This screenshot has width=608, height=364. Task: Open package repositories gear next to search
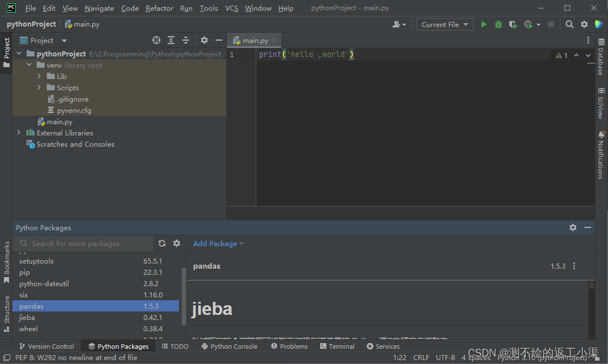[x=177, y=243]
